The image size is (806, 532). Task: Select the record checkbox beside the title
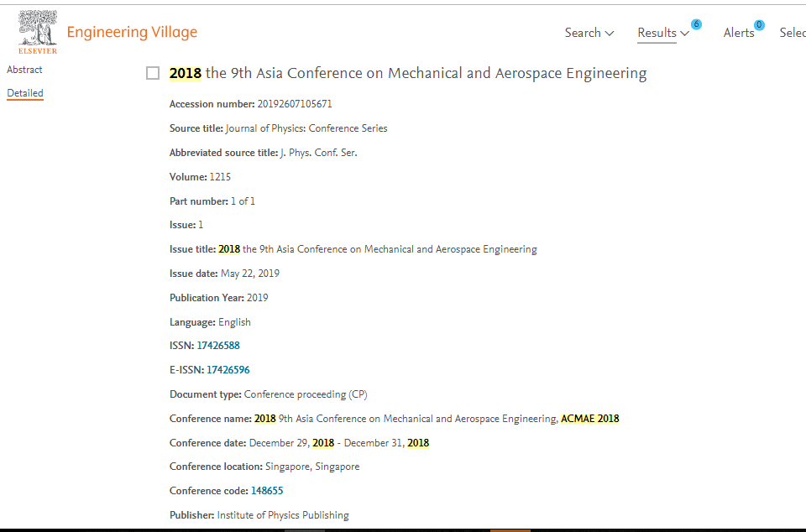point(153,73)
